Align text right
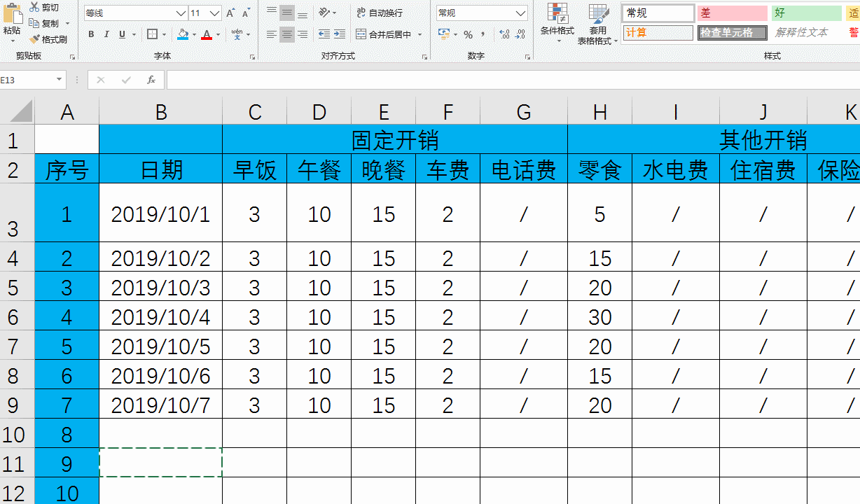The image size is (860, 504). (x=303, y=34)
